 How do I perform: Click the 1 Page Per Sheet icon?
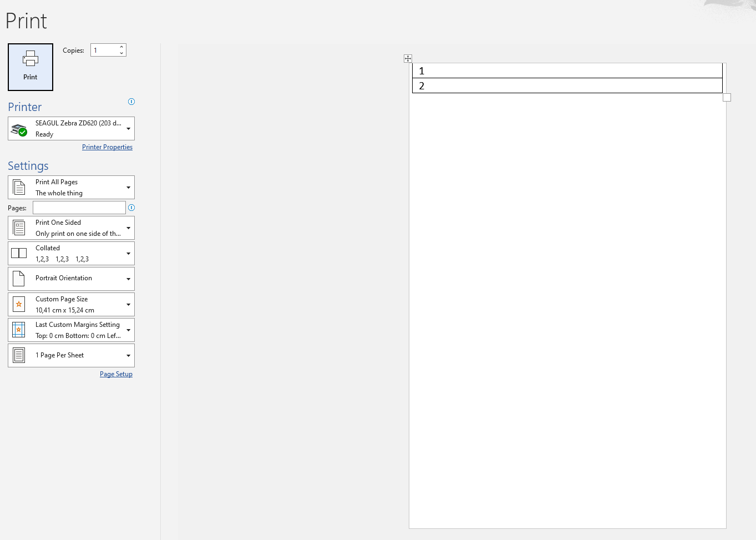pos(19,355)
